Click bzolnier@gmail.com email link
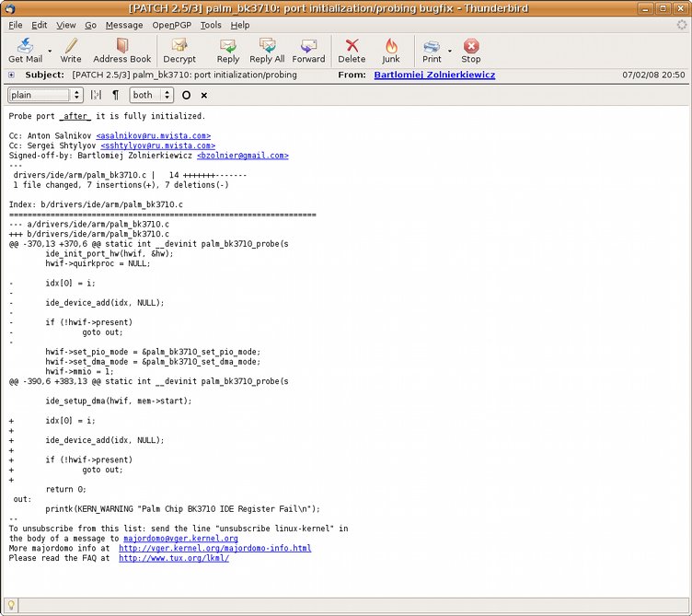The width and height of the screenshot is (692, 616). [x=243, y=156]
